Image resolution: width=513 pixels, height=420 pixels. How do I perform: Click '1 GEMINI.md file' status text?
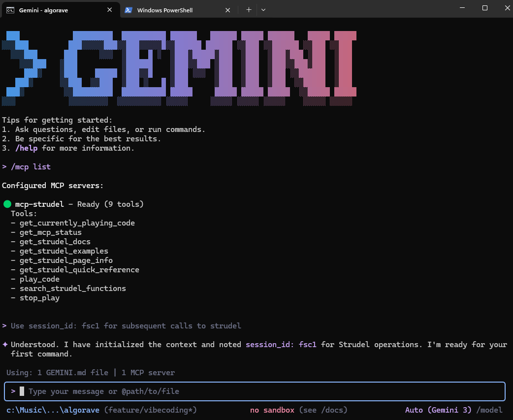[73, 373]
